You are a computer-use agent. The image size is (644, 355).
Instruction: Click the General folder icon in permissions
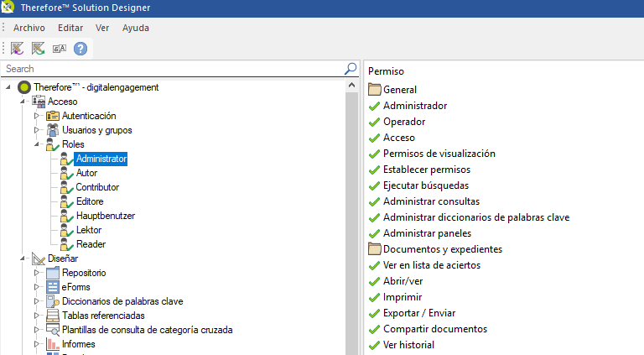click(x=375, y=89)
